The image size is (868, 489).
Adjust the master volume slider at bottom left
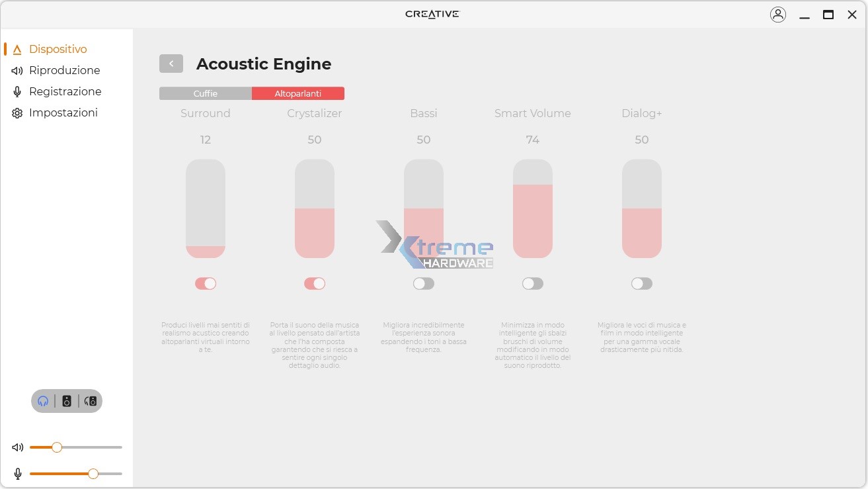click(57, 447)
